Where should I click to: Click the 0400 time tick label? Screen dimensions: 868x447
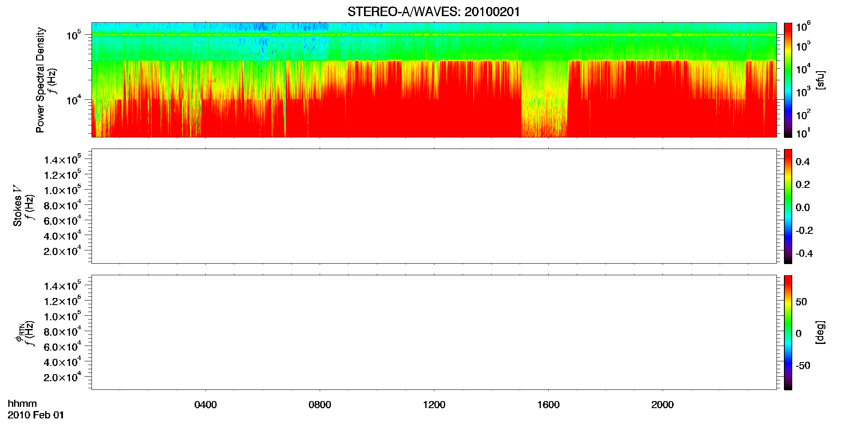205,404
